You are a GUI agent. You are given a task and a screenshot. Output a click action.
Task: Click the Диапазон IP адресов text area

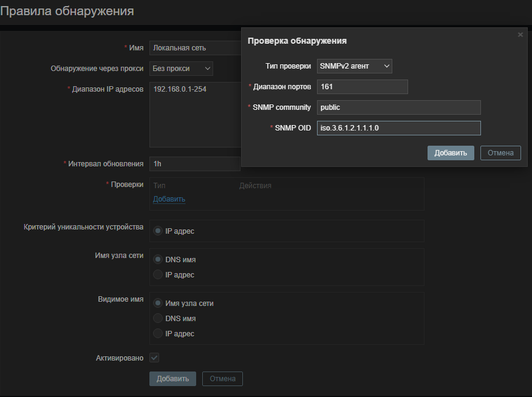coord(194,114)
